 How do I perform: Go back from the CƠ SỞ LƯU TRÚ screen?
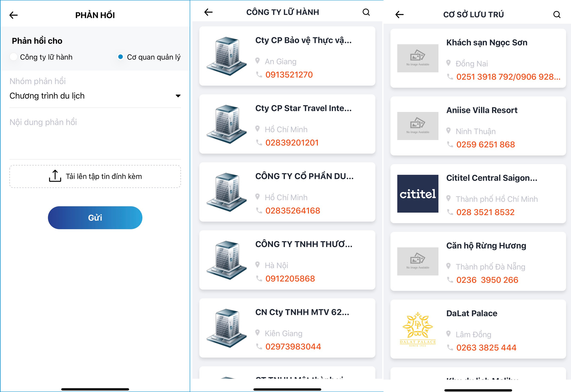(x=400, y=15)
